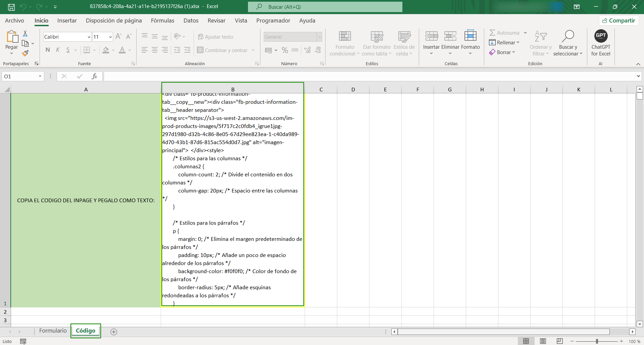Viewport: 644px width, 345px height.
Task: Switch to the Formulario sheet tab
Action: pyautogui.click(x=53, y=331)
